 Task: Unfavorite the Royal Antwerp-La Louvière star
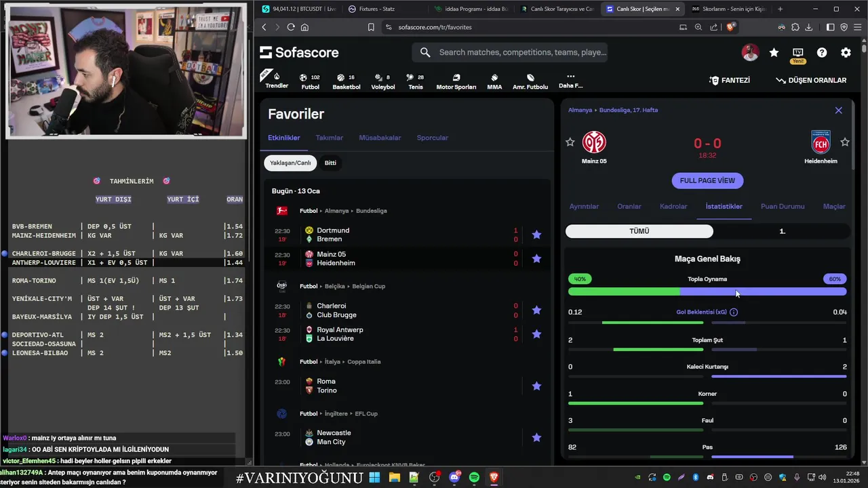coord(536,334)
